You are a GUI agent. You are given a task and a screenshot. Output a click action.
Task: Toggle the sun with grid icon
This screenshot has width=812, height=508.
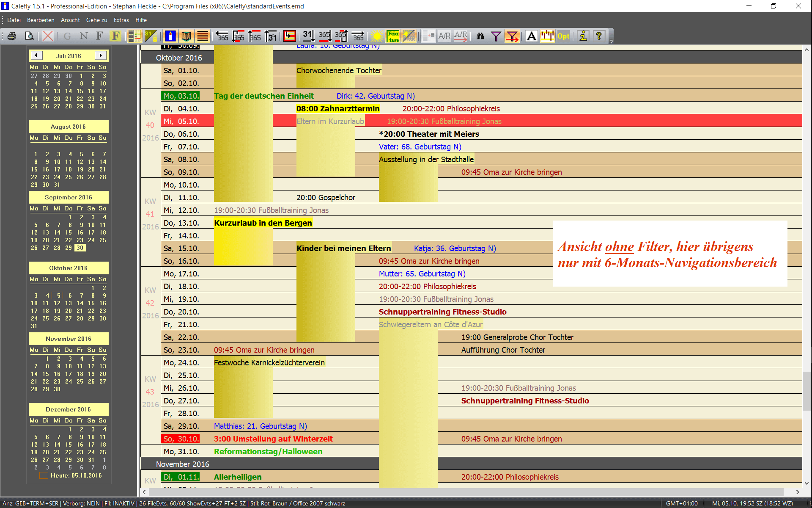(x=409, y=36)
